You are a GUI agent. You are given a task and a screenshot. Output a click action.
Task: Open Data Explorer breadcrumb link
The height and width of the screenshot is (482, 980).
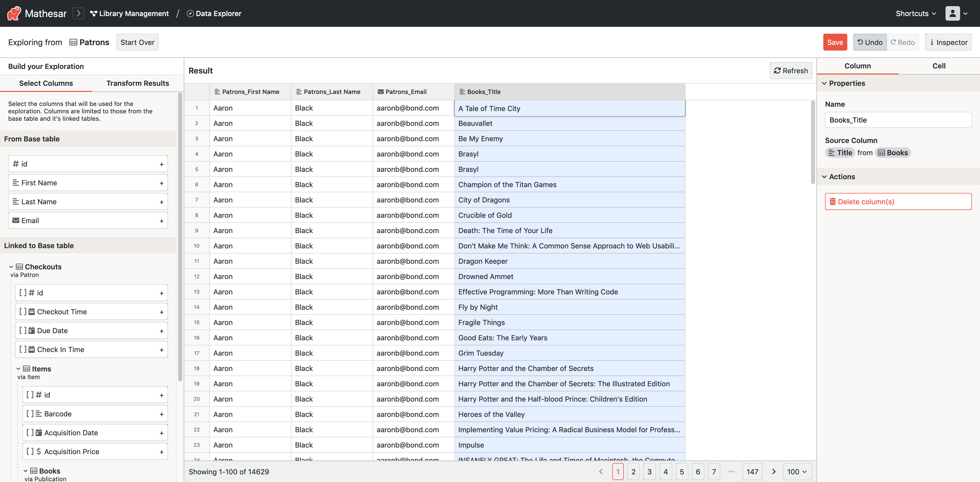[214, 13]
